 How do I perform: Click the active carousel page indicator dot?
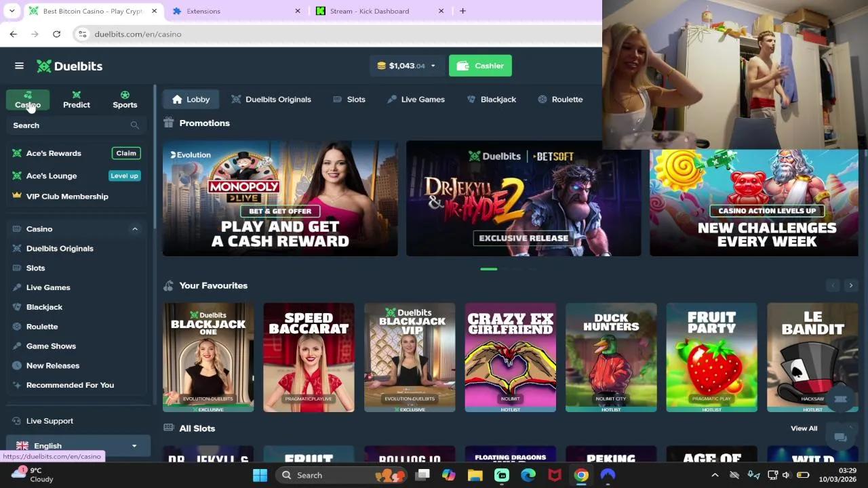tap(489, 269)
